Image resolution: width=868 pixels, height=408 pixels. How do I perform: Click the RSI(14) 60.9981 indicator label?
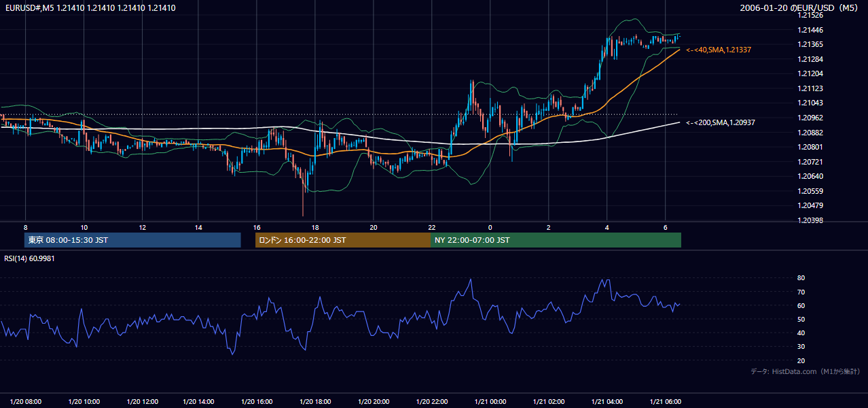pyautogui.click(x=30, y=258)
